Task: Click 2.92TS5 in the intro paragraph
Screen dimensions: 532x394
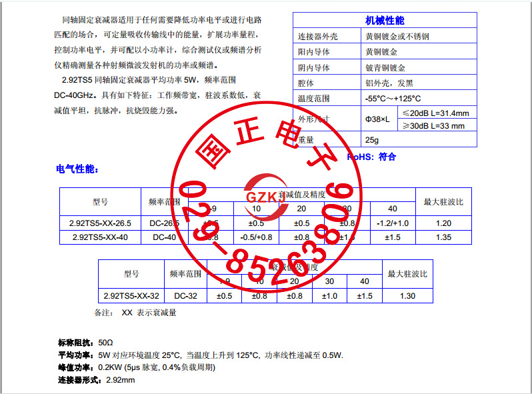Action: pos(77,80)
